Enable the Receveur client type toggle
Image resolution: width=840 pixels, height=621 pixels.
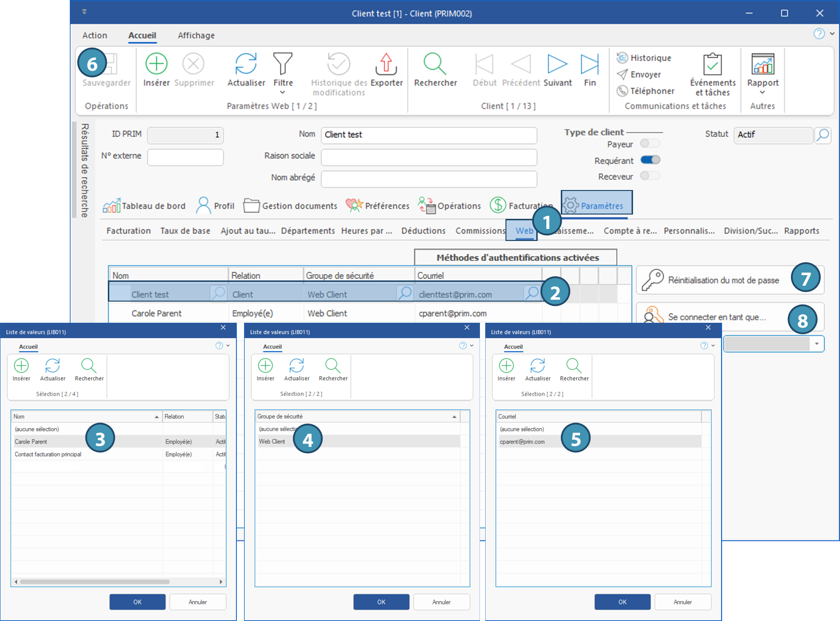pyautogui.click(x=650, y=176)
